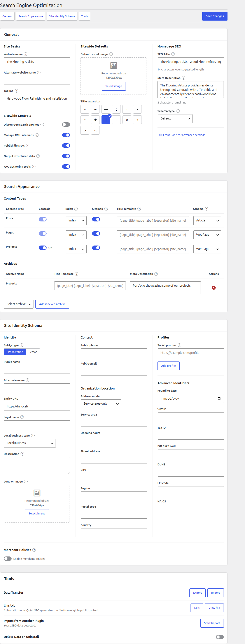Choose the asterisk title separator
The height and width of the screenshot is (644, 245).
click(x=85, y=120)
